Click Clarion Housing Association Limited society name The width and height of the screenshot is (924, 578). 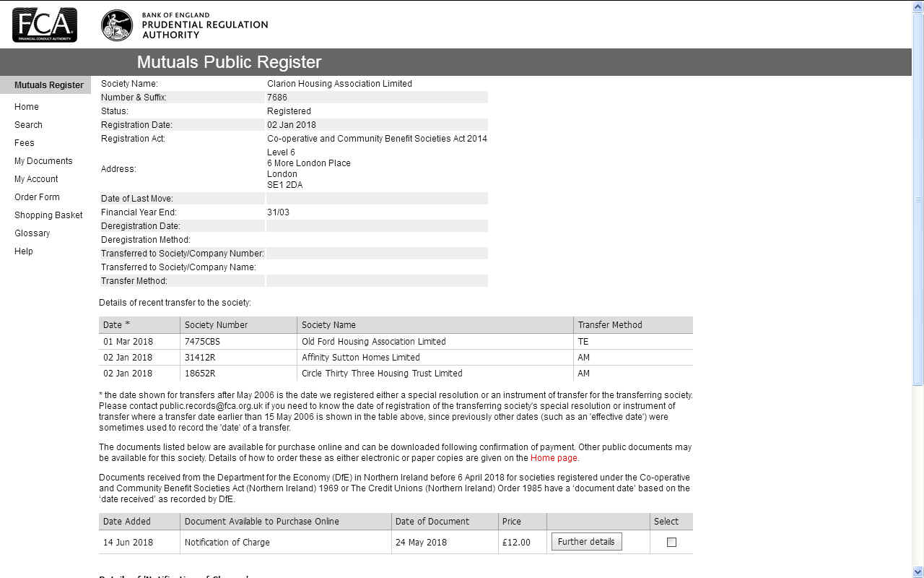coord(339,84)
